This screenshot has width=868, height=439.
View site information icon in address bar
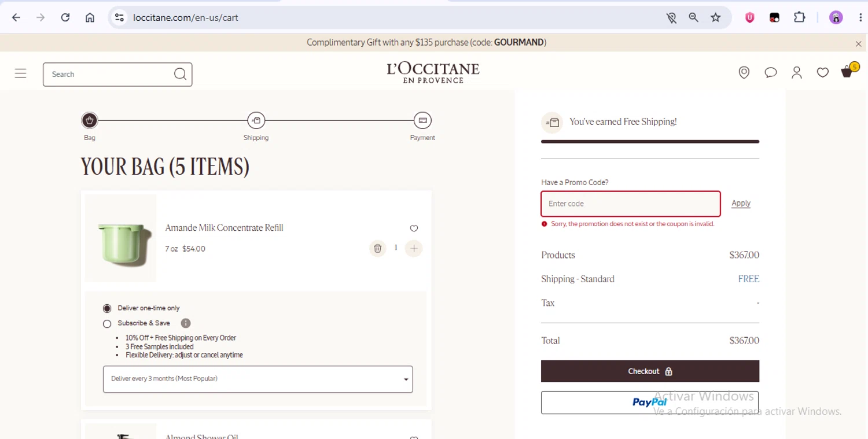(x=119, y=17)
